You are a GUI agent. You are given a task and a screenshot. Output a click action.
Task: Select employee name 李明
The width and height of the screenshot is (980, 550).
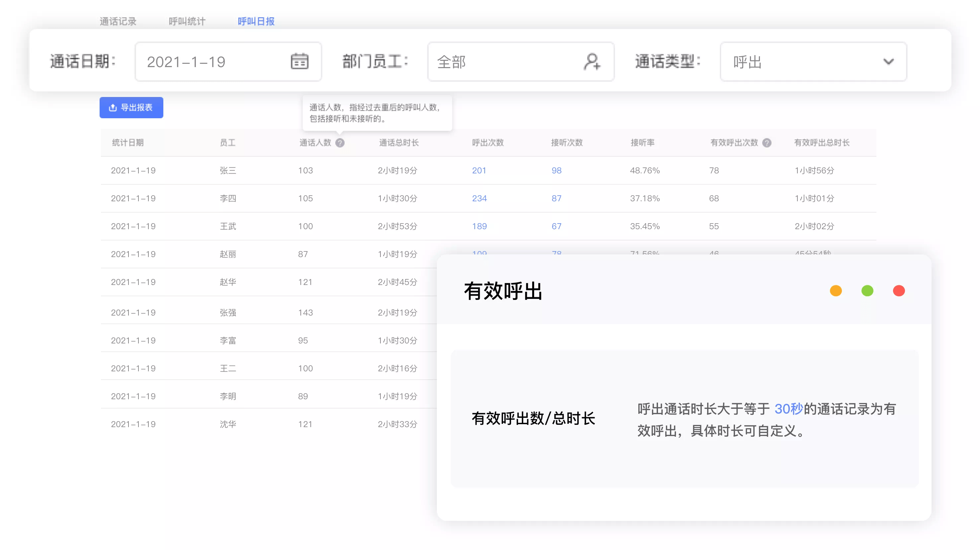[x=228, y=396]
